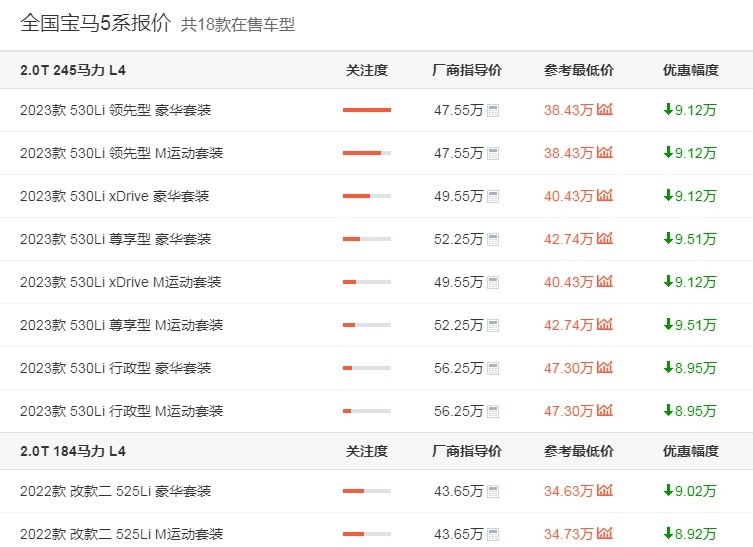Image resolution: width=753 pixels, height=547 pixels.
Task: Show price trend chart for 530Li 尊享型 M运动套装
Action: [605, 324]
